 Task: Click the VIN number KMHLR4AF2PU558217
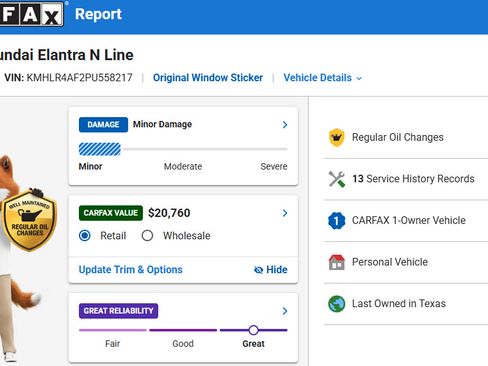click(79, 78)
